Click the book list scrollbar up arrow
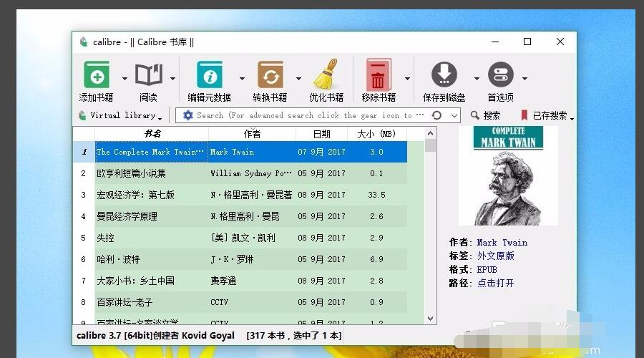The height and width of the screenshot is (358, 644). tap(431, 133)
